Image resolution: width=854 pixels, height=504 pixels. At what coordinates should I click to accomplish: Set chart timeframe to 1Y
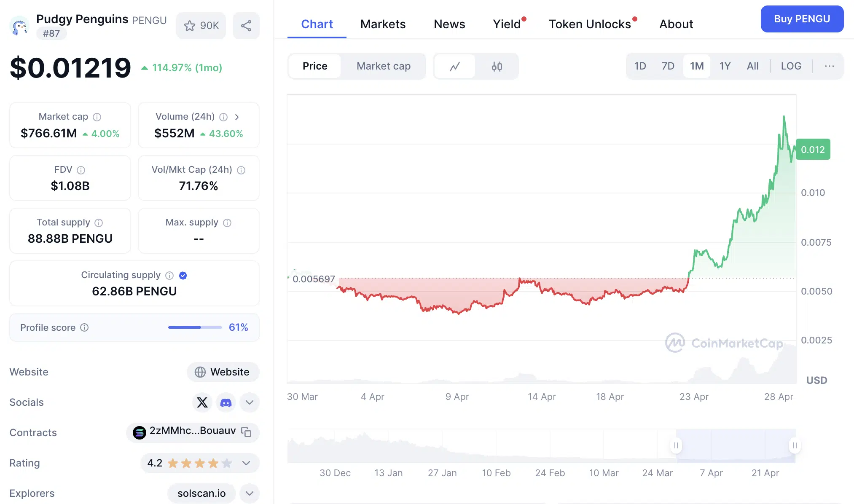click(725, 66)
